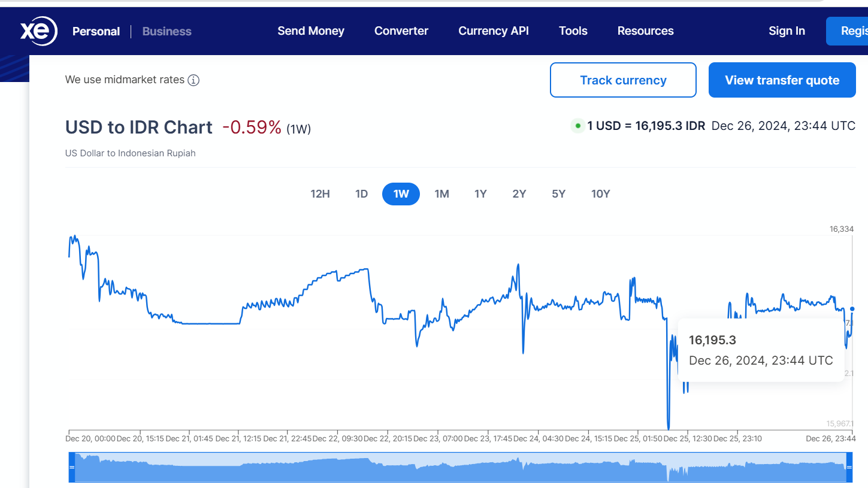
Task: Click the Track currency button
Action: pyautogui.click(x=623, y=80)
